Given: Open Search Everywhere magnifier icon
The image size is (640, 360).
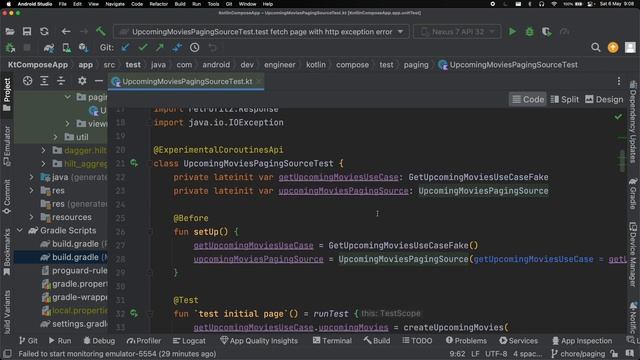Looking at the screenshot, I should pos(596,47).
